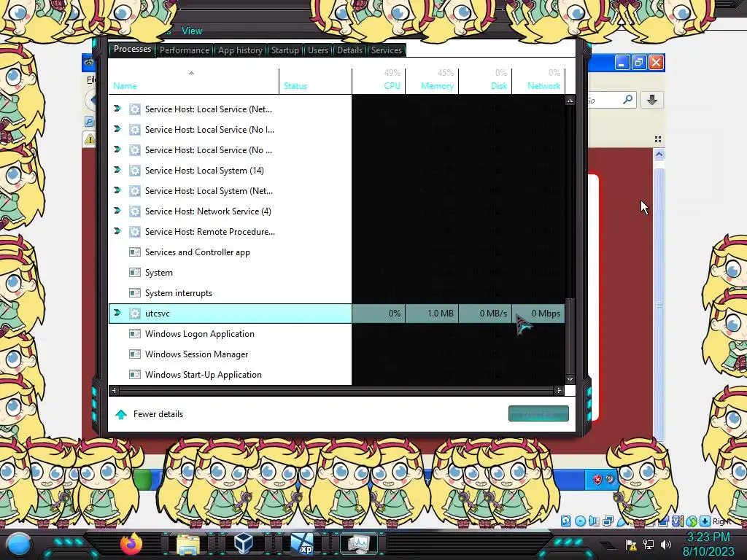Switch to the Services tab
Image resolution: width=747 pixels, height=560 pixels.
point(387,50)
